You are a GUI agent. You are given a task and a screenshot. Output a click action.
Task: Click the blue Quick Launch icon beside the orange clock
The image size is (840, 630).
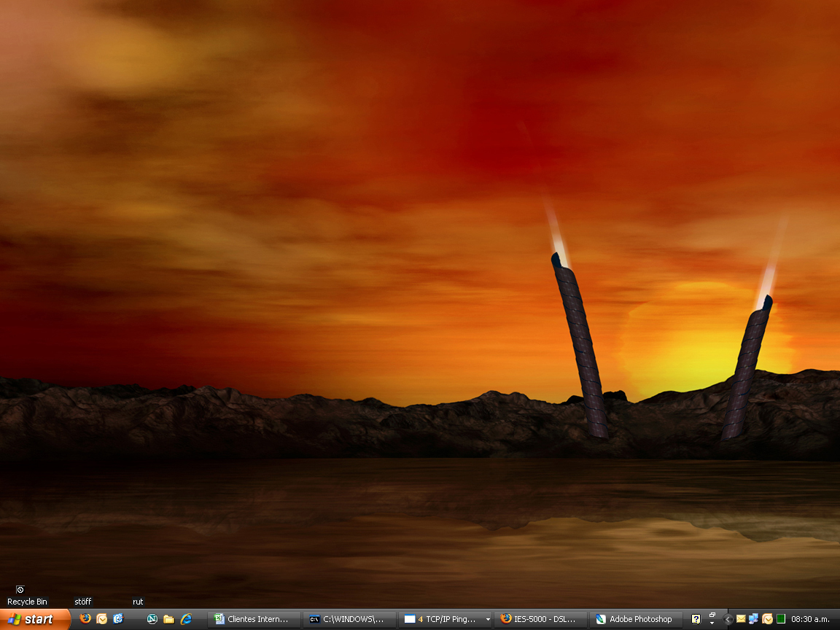pyautogui.click(x=118, y=619)
